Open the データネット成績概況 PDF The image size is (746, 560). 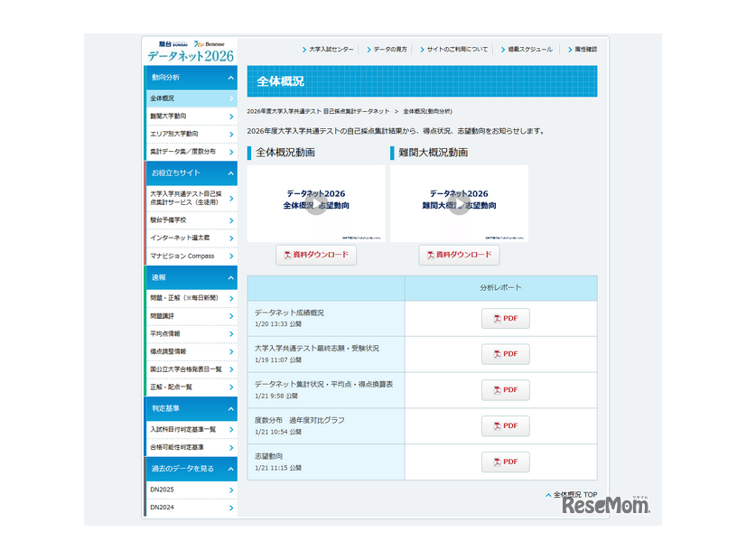505,319
